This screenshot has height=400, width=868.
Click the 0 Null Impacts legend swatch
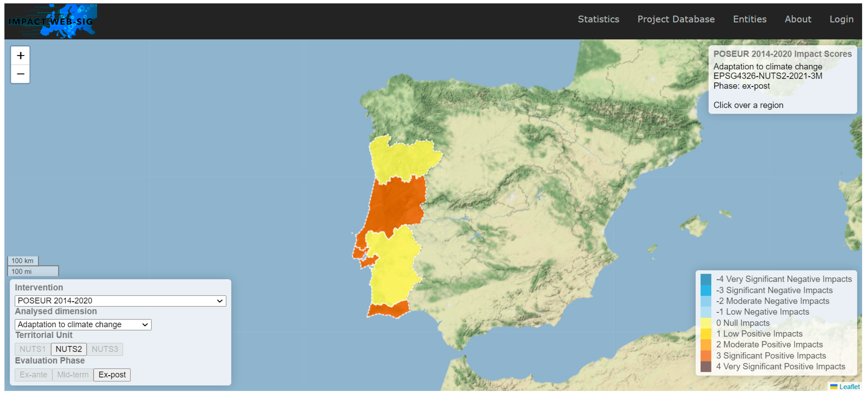coord(706,323)
